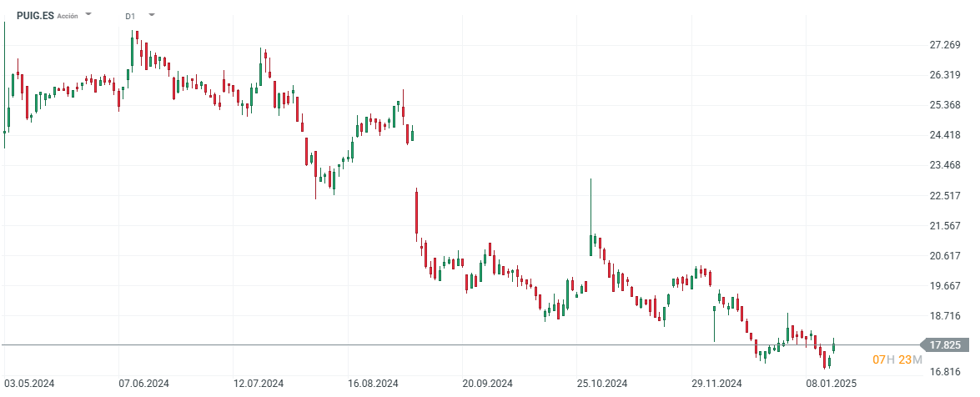Select the 25.10.2024 time axis label
Viewport: 980px width, 397px height.
click(601, 384)
